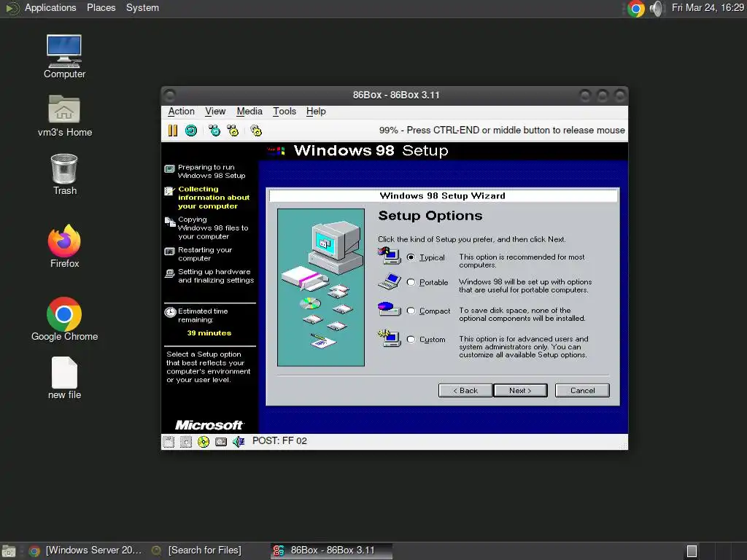The width and height of the screenshot is (747, 560).
Task: Click 'Setting up hardware and finalizing settings' text
Action: pos(216,276)
